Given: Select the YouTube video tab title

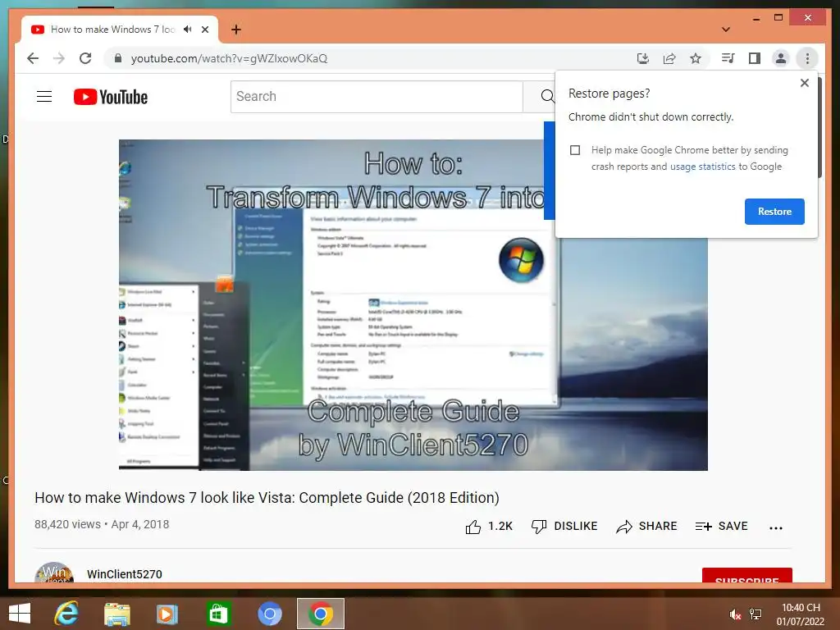Looking at the screenshot, I should tap(113, 30).
